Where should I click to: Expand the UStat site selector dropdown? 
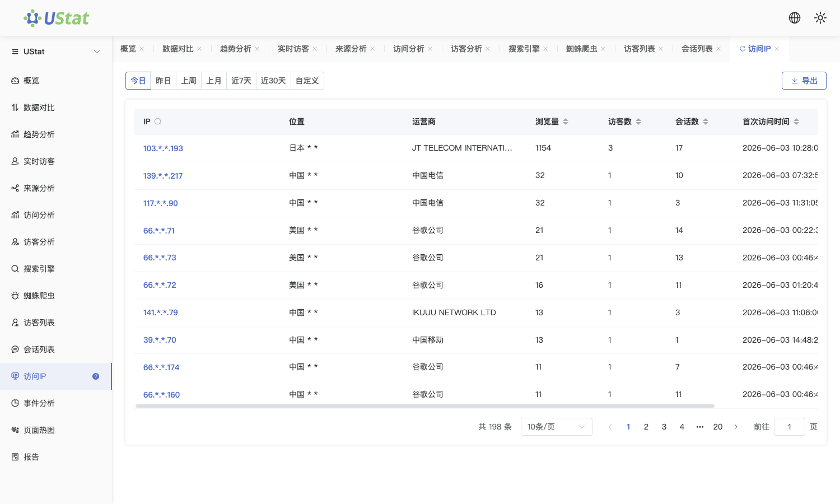pyautogui.click(x=56, y=52)
